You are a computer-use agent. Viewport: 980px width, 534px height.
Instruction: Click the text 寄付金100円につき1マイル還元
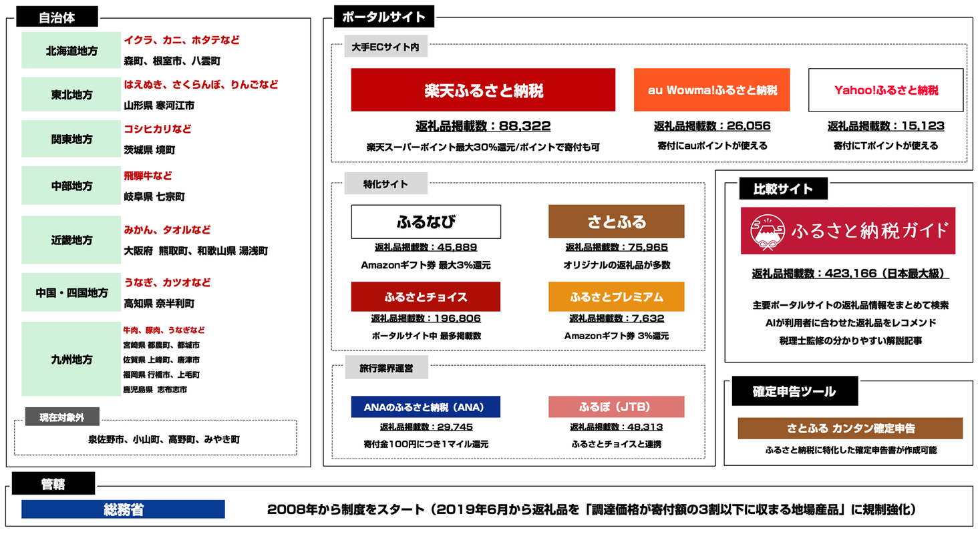coord(426,444)
